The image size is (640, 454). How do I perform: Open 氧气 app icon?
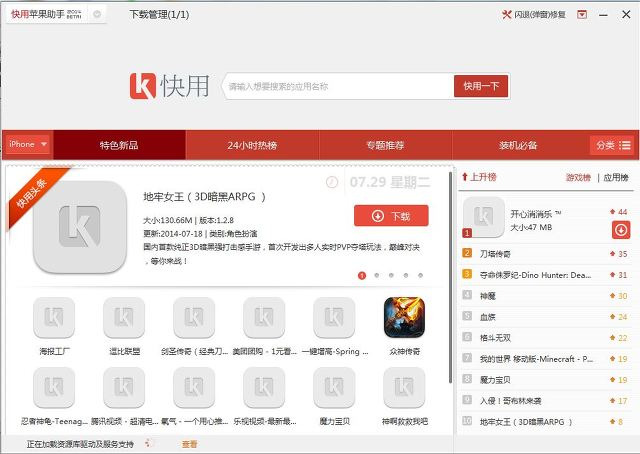(194, 387)
